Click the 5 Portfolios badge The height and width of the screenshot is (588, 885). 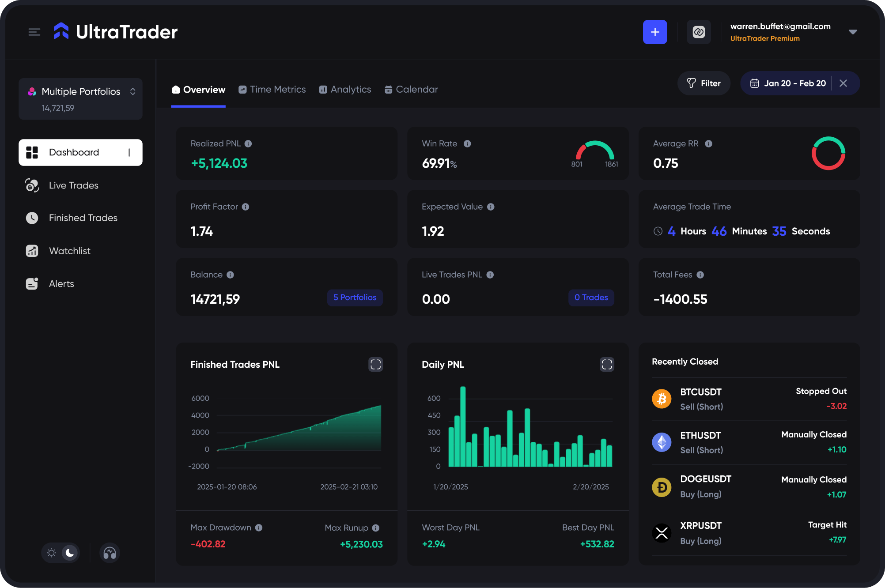coord(355,298)
